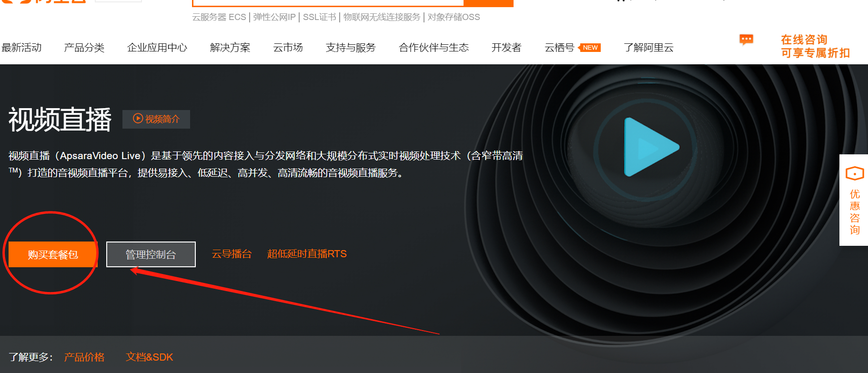Follow the 云导播台 link
The image size is (868, 373).
click(232, 254)
